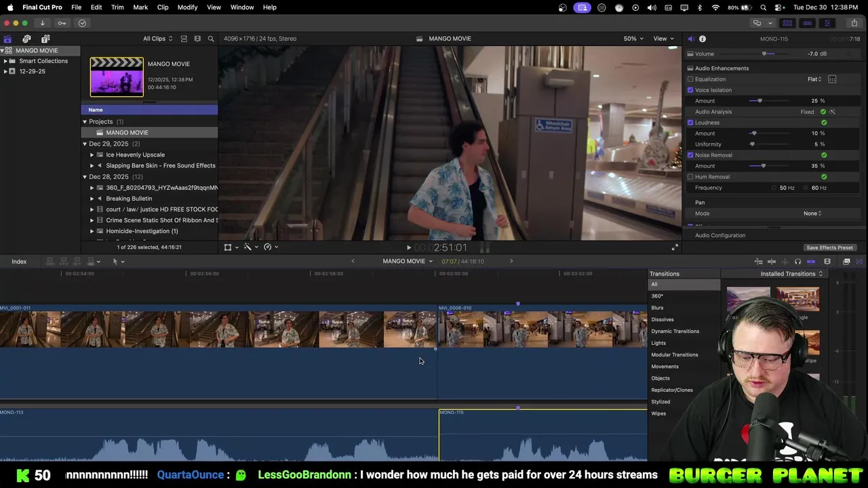Switch browser filmstrip/list view icon
Viewport: 868px width, 488px height.
197,39
